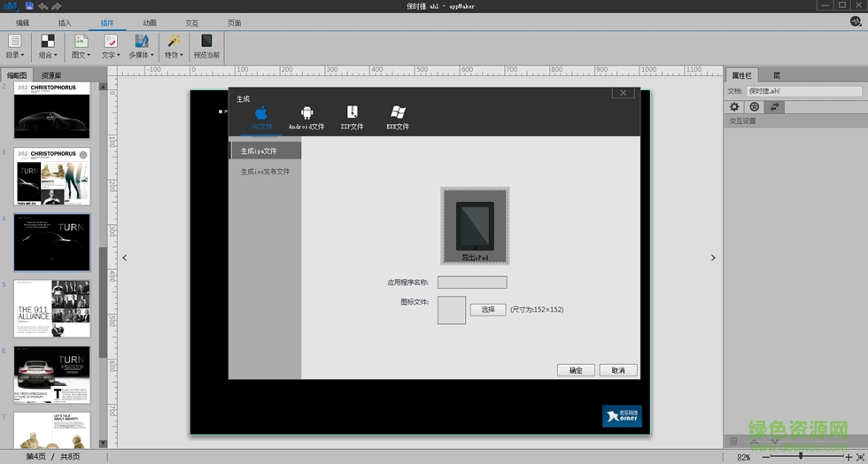The width and height of the screenshot is (868, 464).
Task: Click the save icon in title bar
Action: coord(29,6)
